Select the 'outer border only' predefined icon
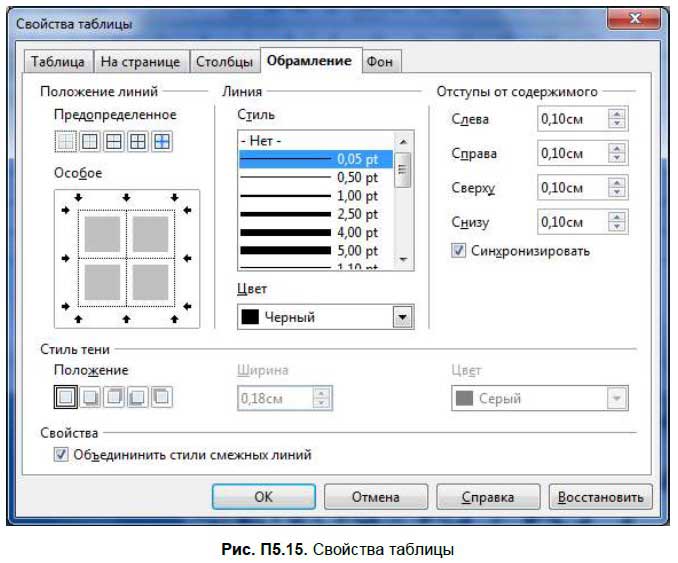The width and height of the screenshot is (678, 563). tap(90, 141)
